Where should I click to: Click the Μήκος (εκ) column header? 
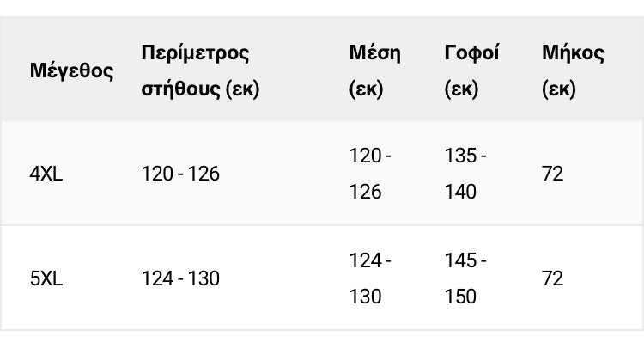573,70
